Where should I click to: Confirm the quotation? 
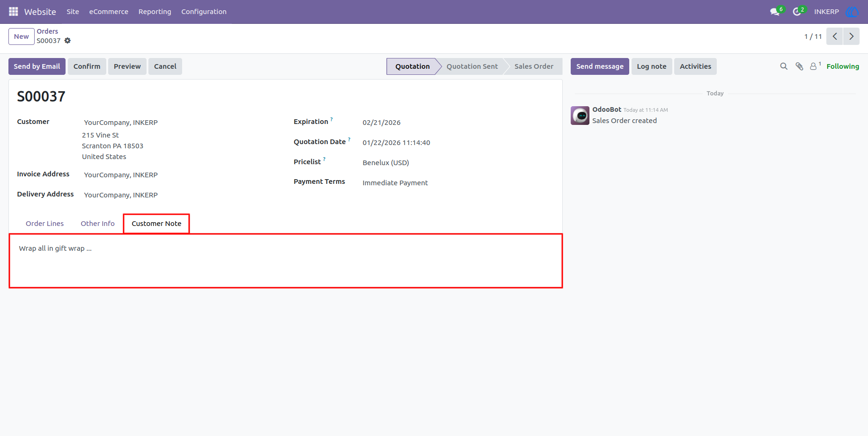[87, 66]
